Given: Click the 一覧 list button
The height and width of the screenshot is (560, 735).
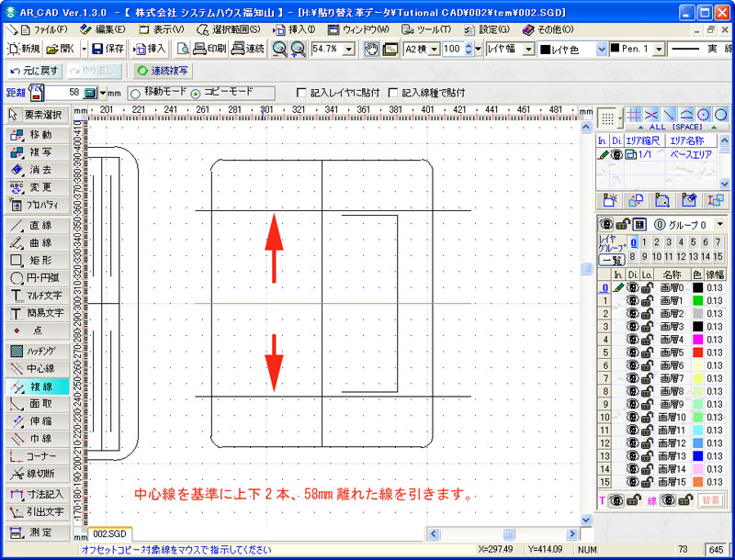Looking at the screenshot, I should 612,260.
